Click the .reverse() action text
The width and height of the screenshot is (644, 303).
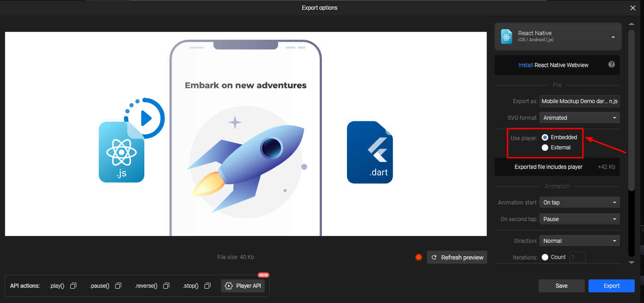[x=146, y=286]
